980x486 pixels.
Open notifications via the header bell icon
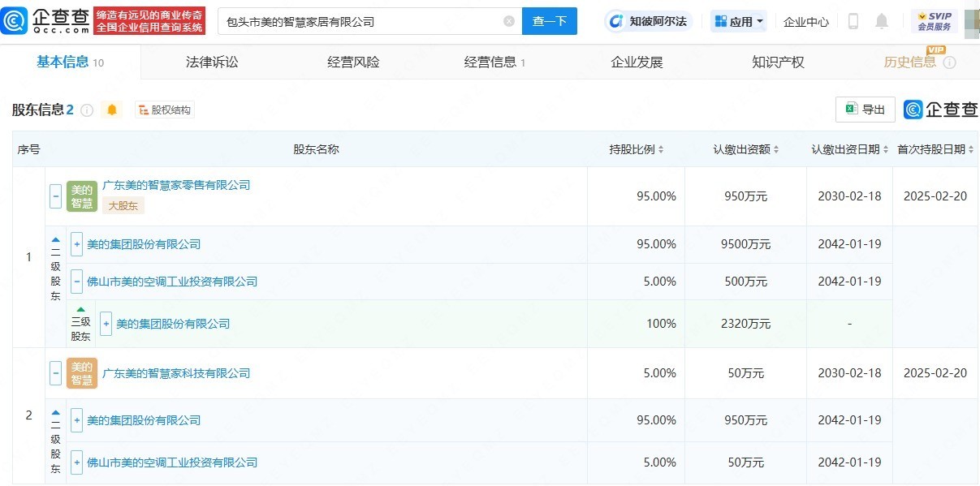click(x=882, y=21)
